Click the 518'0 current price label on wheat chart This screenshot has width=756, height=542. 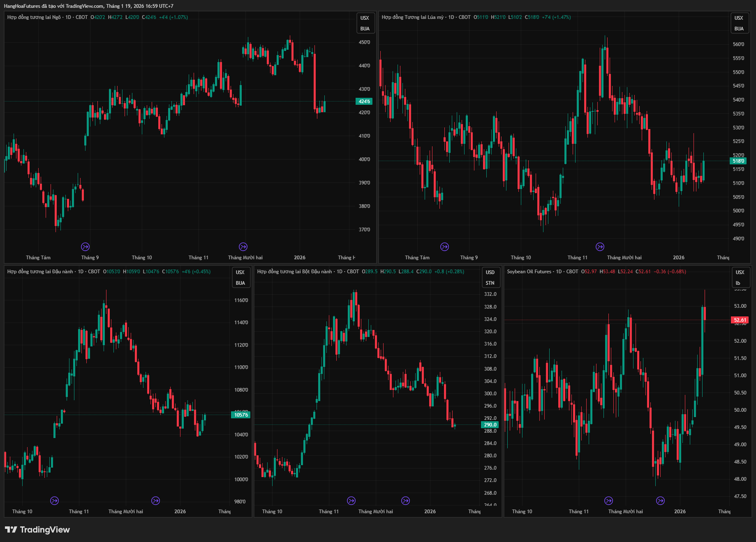coord(738,161)
